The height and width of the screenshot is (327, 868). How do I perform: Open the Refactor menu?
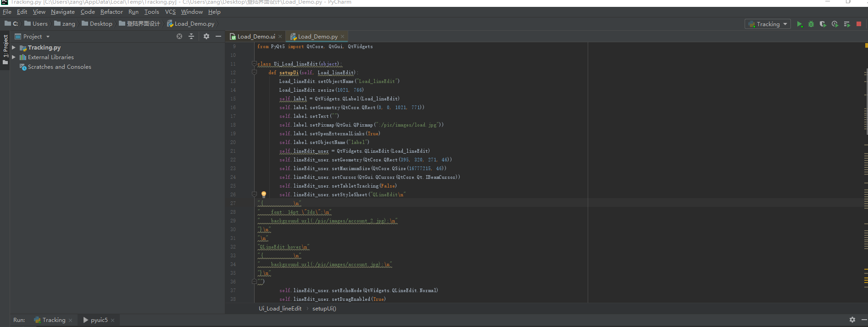[x=111, y=12]
